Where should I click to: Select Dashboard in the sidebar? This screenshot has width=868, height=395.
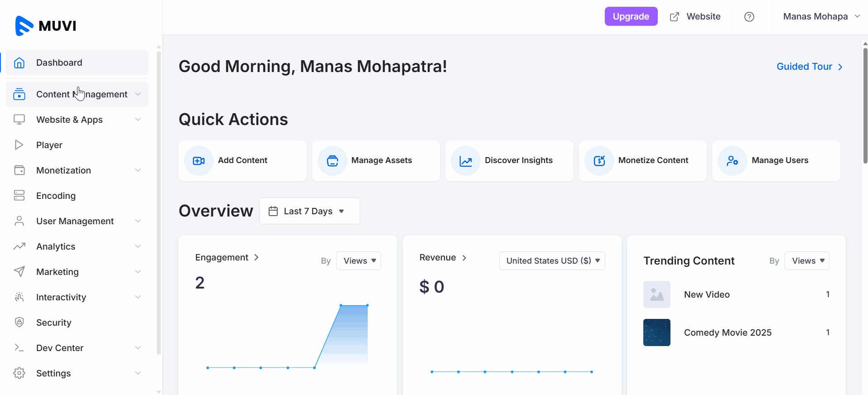coord(59,63)
